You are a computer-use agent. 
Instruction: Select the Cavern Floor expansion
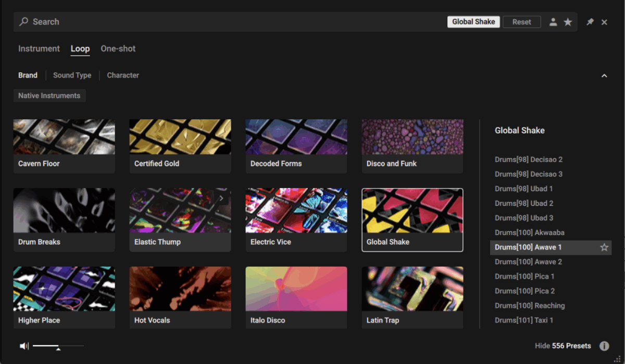click(x=64, y=146)
